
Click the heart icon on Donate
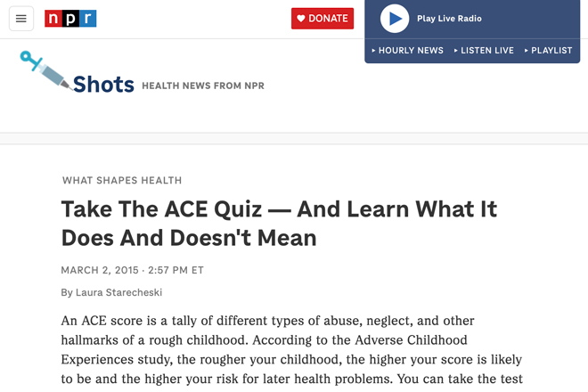[x=301, y=19]
